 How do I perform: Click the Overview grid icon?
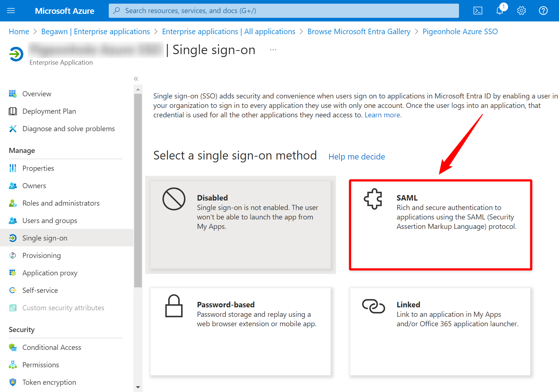(13, 94)
